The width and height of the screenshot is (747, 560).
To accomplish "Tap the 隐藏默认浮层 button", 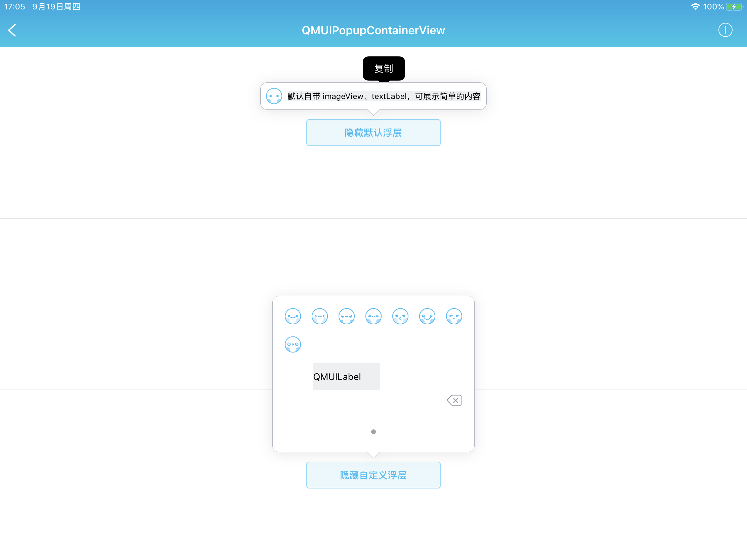I will [x=373, y=132].
